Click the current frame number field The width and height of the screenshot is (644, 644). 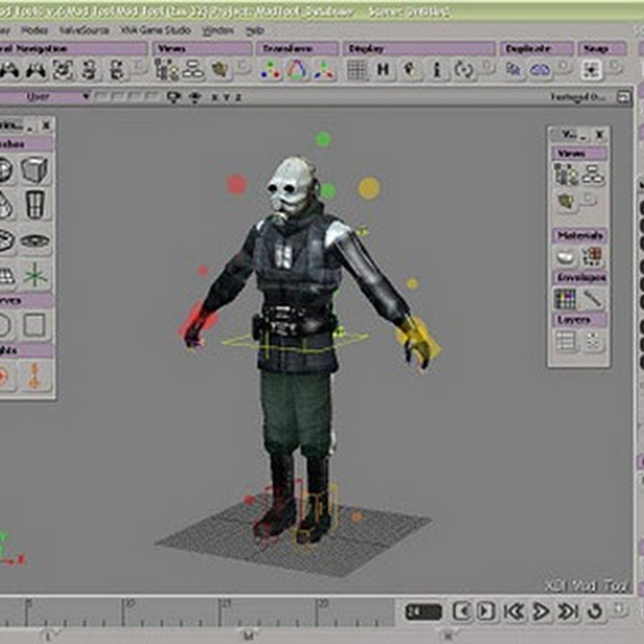[x=422, y=612]
